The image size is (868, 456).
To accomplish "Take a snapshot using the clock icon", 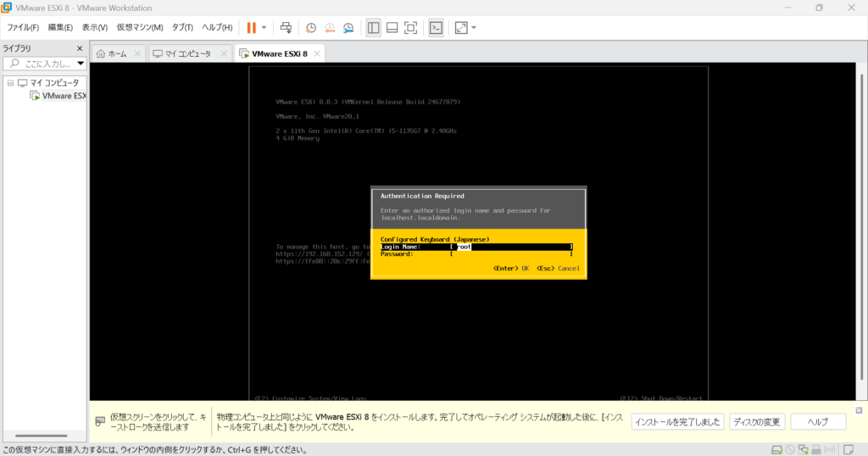I will click(x=311, y=28).
